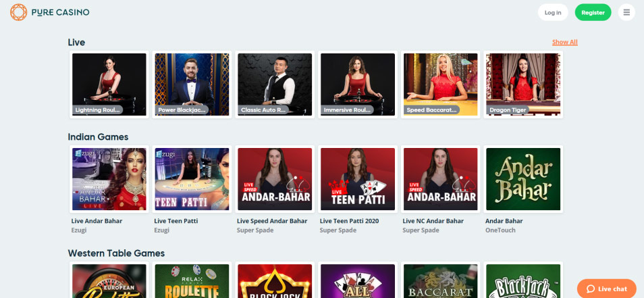Image resolution: width=644 pixels, height=298 pixels.
Task: Click the 'Live NC Andar Bahar' title
Action: (x=433, y=221)
